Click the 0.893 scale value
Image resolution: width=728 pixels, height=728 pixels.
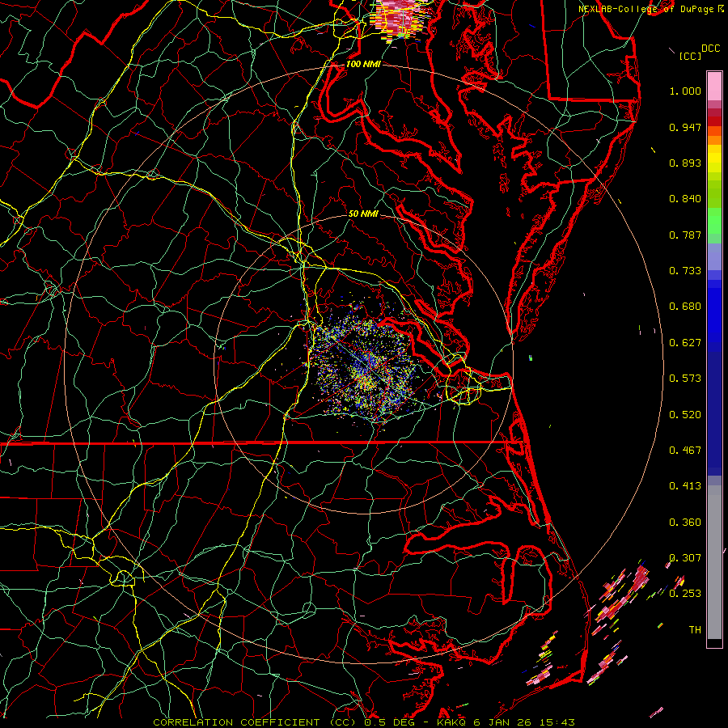[x=685, y=163]
